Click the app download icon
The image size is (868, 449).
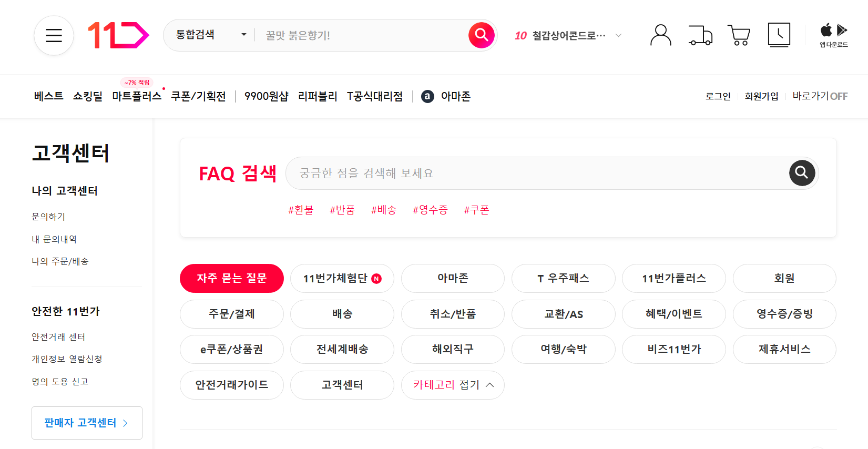pos(834,35)
